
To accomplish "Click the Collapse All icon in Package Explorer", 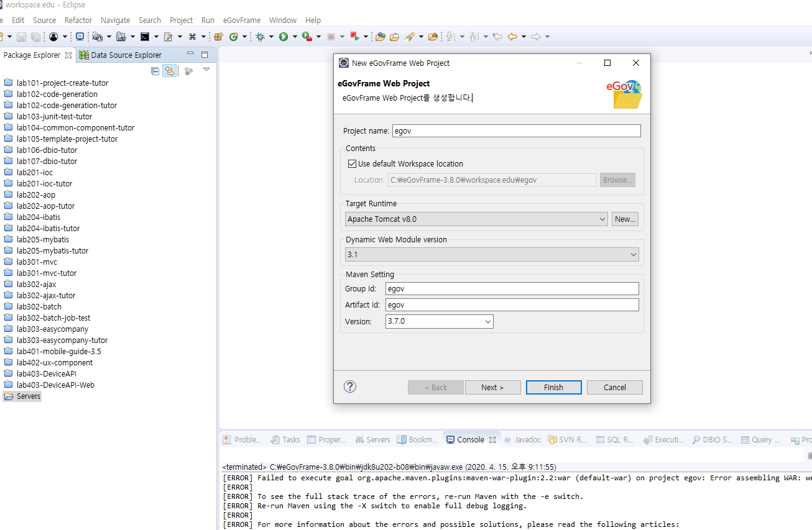I will coord(155,71).
